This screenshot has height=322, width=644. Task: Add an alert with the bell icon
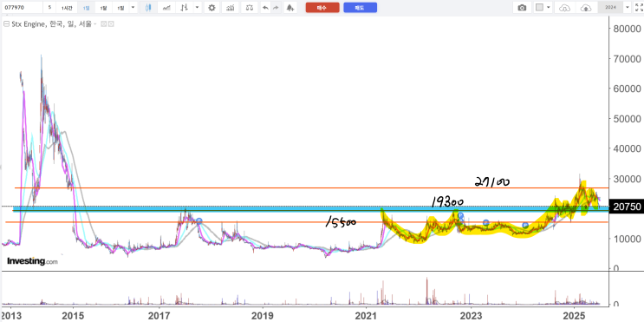pos(290,8)
